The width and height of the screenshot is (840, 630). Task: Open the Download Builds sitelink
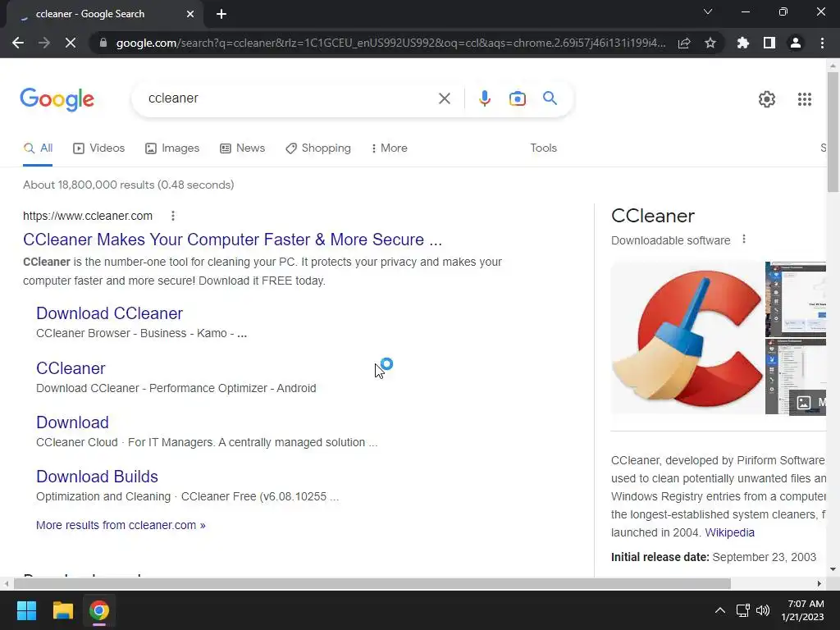(98, 477)
